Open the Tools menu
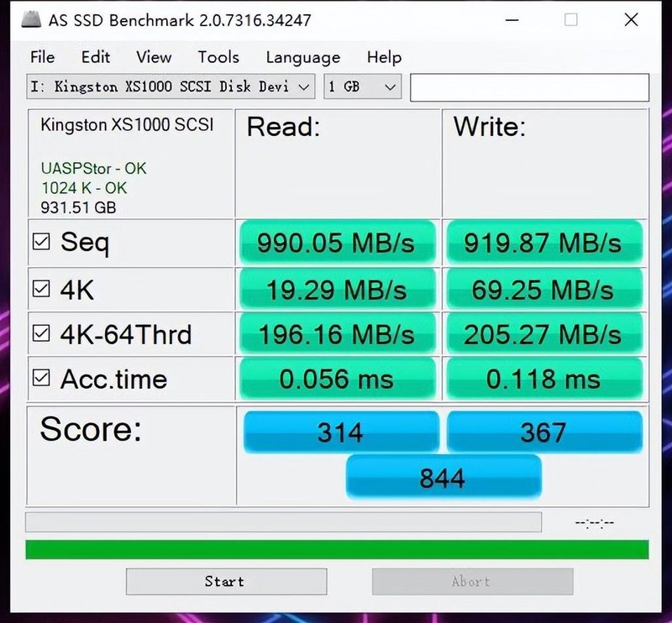Image resolution: width=672 pixels, height=623 pixels. coord(218,57)
